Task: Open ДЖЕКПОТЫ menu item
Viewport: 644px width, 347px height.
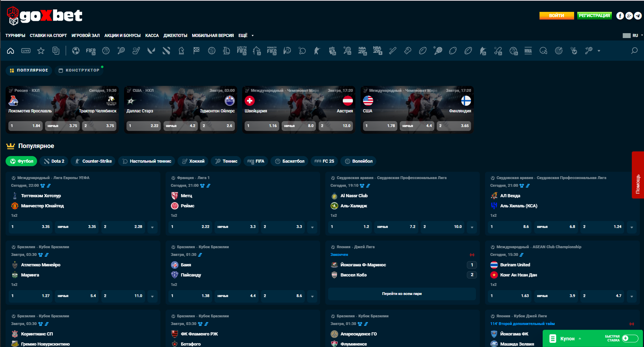Action: coord(175,36)
